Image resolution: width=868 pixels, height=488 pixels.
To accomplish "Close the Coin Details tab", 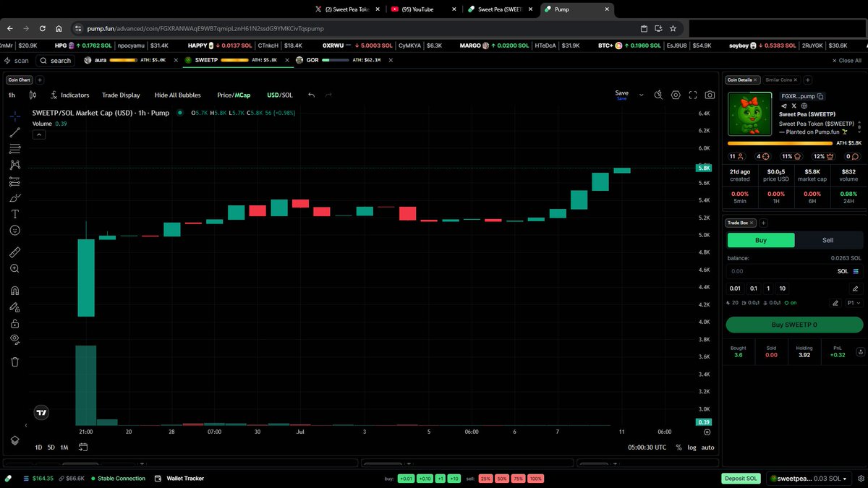I will point(755,80).
